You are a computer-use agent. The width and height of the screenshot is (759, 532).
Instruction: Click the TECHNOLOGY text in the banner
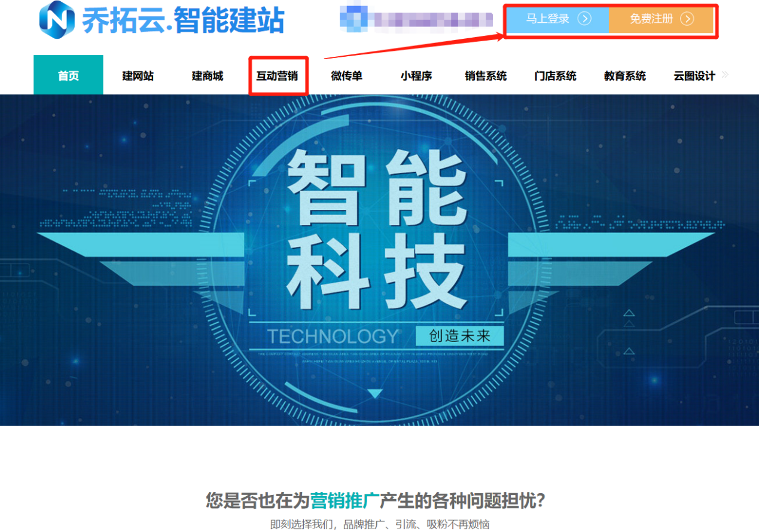pyautogui.click(x=333, y=335)
